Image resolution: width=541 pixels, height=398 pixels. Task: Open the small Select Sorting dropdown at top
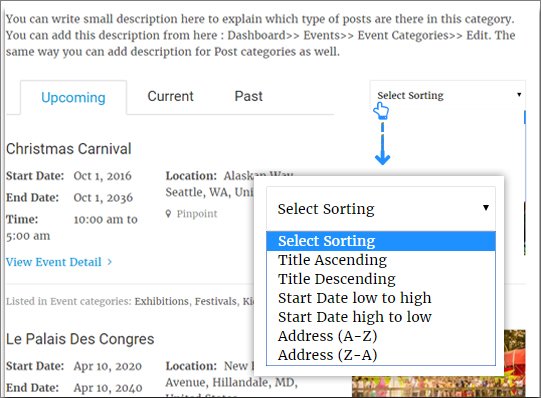(447, 95)
